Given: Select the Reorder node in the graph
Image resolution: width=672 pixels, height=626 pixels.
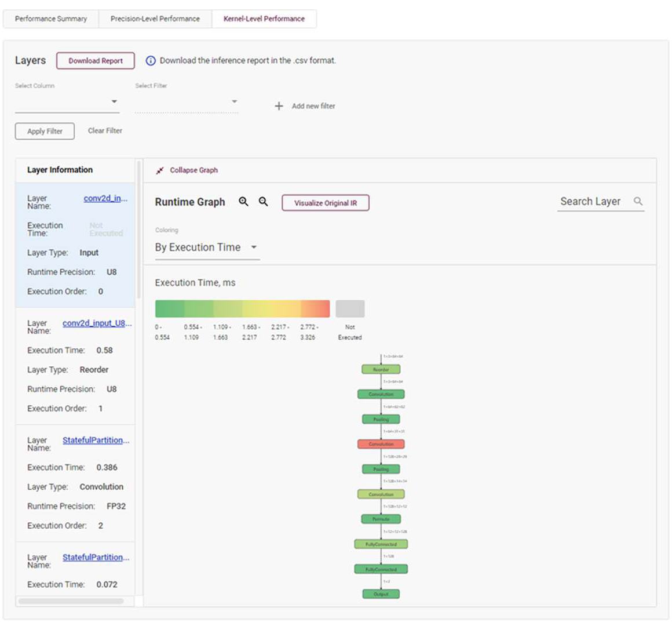Looking at the screenshot, I should (381, 369).
